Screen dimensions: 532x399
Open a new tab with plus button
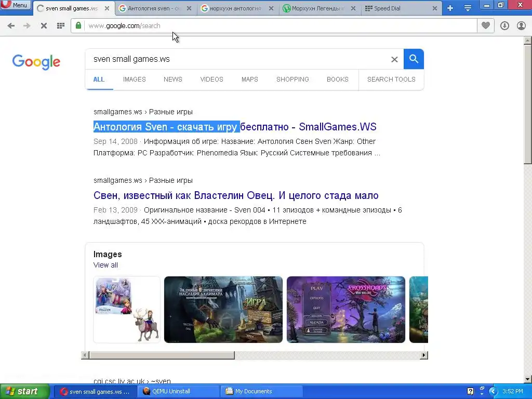pos(450,8)
